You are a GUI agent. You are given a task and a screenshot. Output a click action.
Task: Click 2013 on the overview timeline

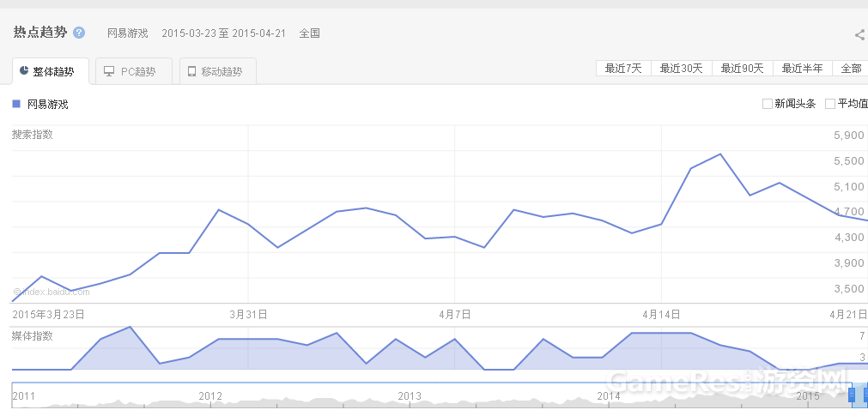click(x=410, y=396)
